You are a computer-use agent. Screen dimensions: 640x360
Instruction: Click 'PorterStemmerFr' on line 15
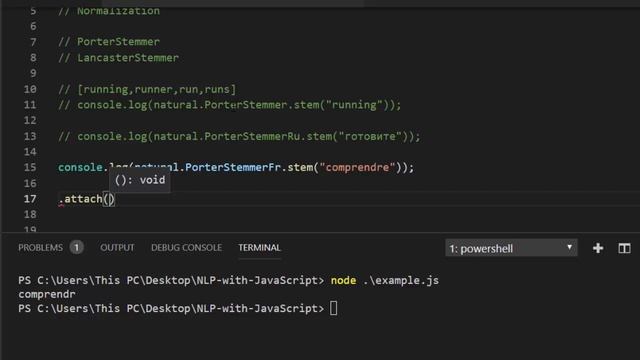tap(233, 167)
